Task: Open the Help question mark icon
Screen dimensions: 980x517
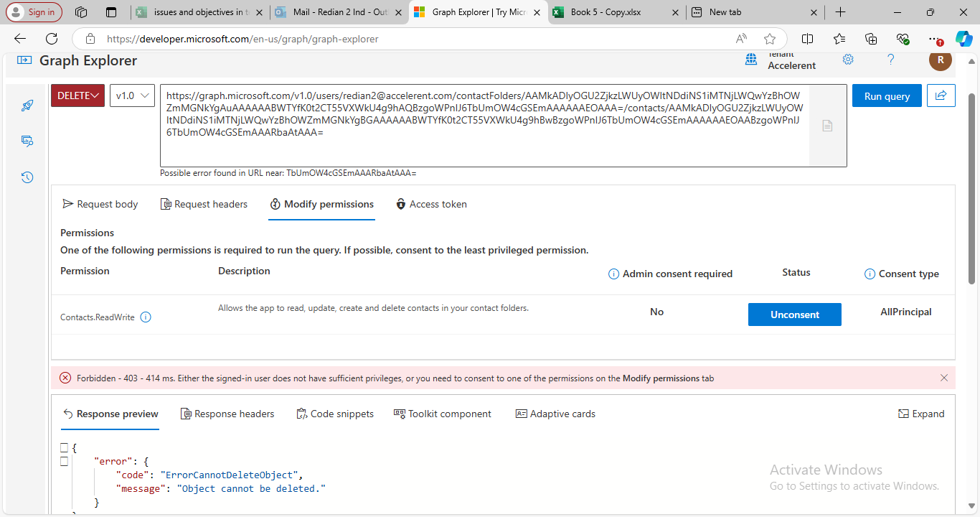Action: (890, 60)
